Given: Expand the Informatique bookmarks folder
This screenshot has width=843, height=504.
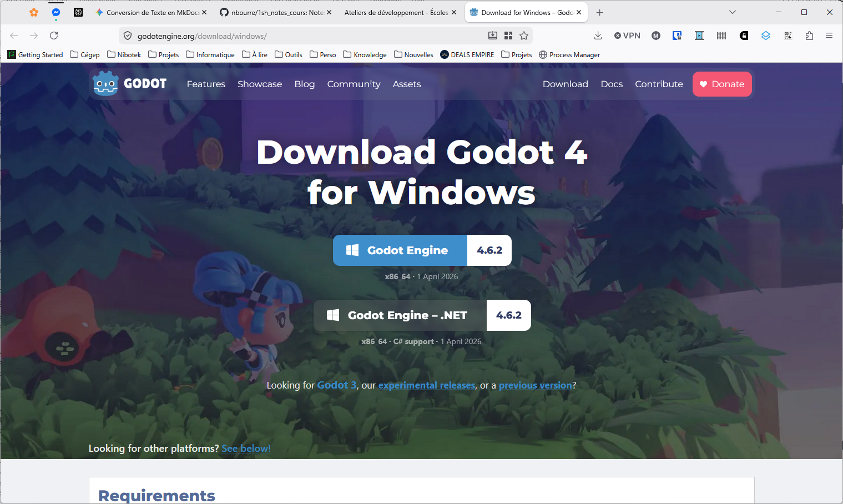Looking at the screenshot, I should tap(210, 54).
